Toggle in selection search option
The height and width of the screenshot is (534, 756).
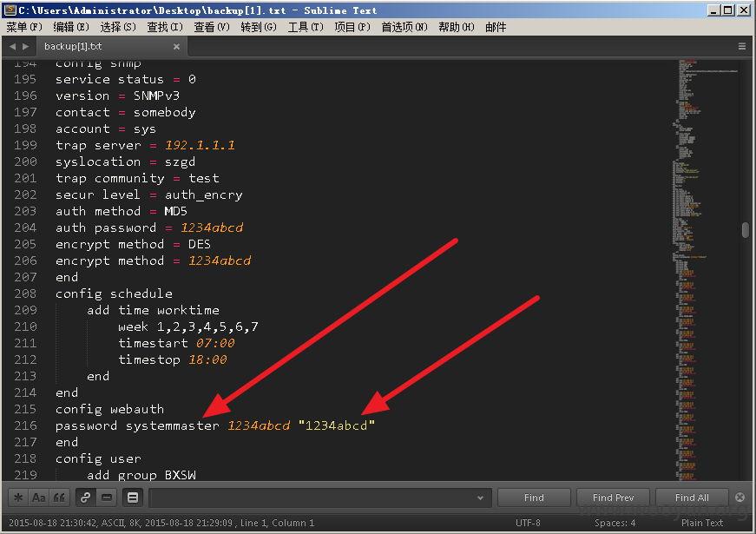[107, 498]
